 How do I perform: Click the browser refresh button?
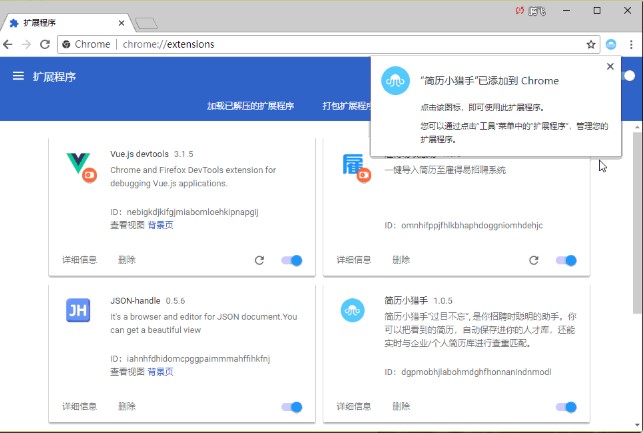coord(45,44)
